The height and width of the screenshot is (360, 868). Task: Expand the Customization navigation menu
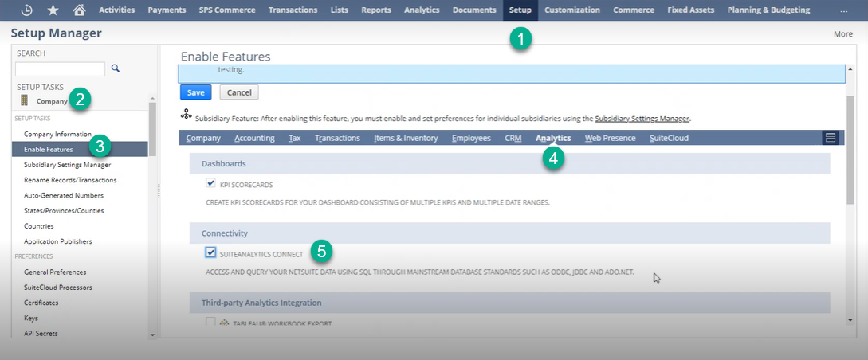pyautogui.click(x=572, y=10)
